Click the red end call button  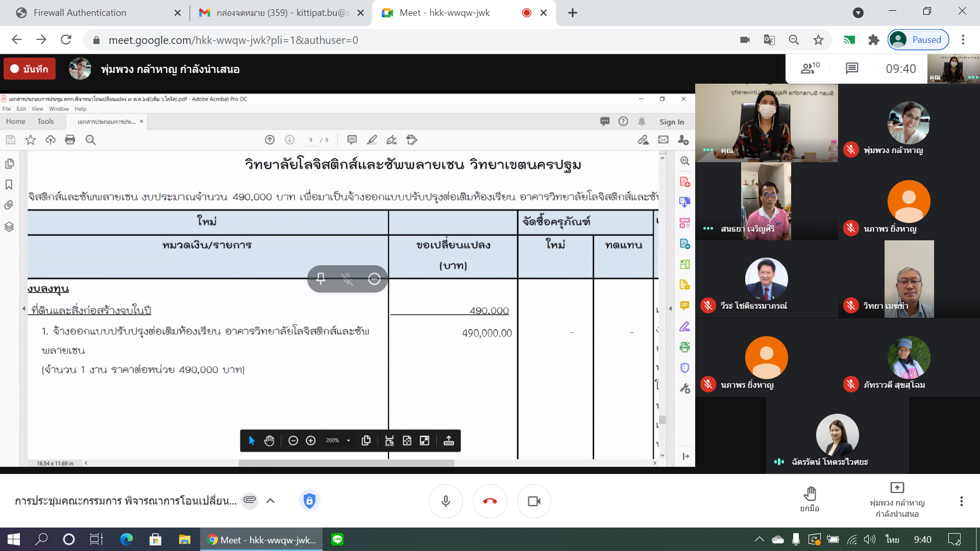(489, 501)
